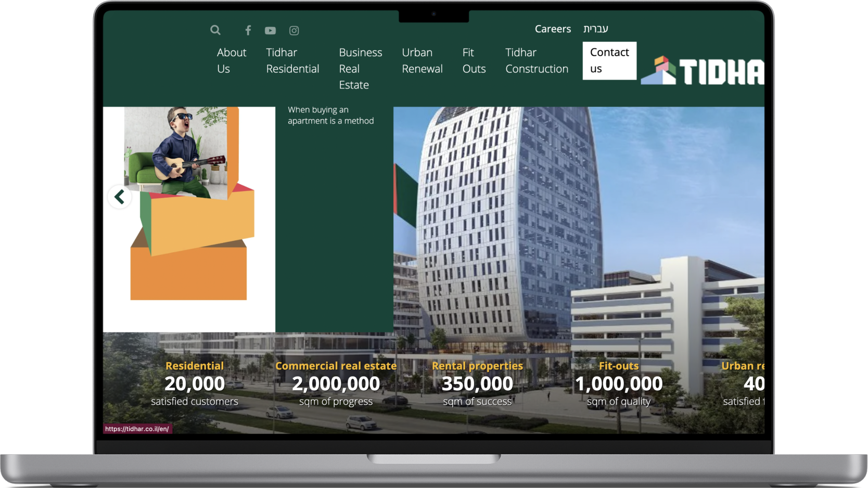Screen dimensions: 868x488
Task: Click 'satisfied customers' caption
Action: coord(195,401)
